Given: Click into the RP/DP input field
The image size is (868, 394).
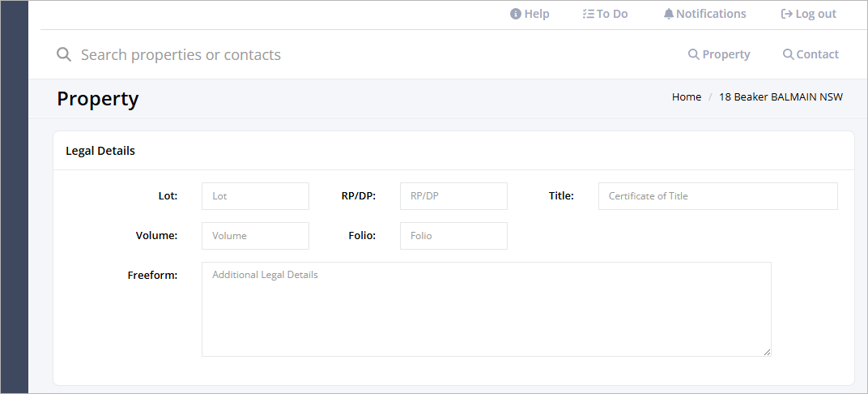Looking at the screenshot, I should pos(453,196).
